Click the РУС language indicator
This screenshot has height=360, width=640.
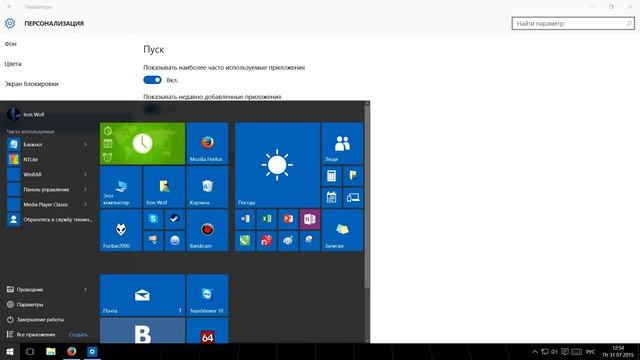(x=590, y=351)
